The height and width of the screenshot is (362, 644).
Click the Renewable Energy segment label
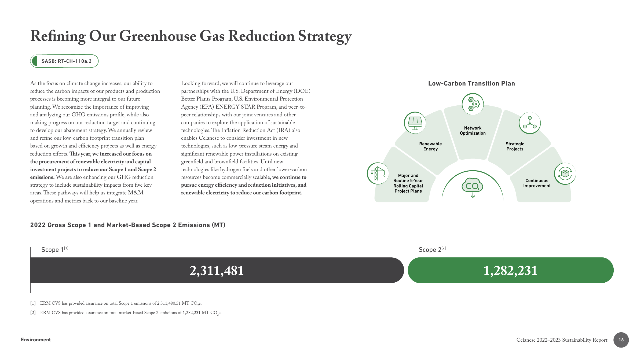click(430, 146)
